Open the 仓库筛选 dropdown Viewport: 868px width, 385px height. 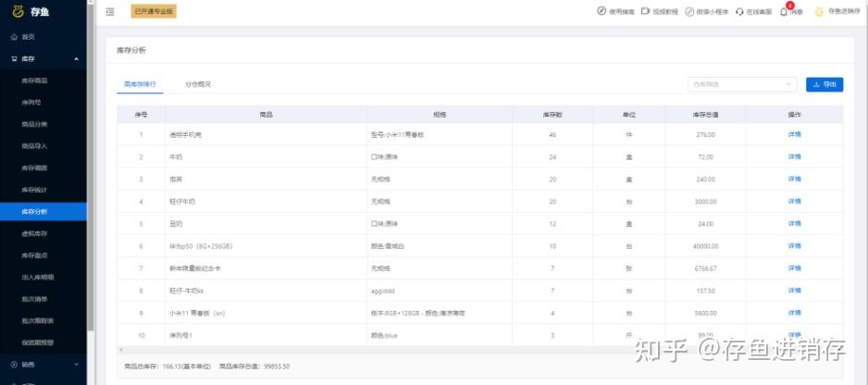click(741, 84)
